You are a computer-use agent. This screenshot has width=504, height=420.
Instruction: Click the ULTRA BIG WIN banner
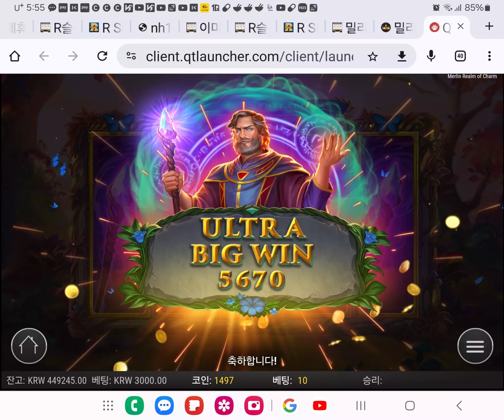click(252, 241)
